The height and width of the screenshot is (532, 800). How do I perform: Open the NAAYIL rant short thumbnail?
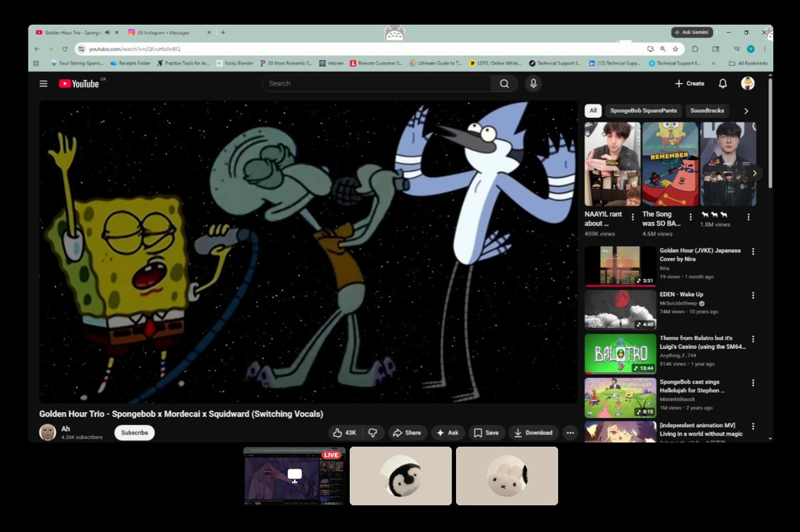click(x=612, y=164)
